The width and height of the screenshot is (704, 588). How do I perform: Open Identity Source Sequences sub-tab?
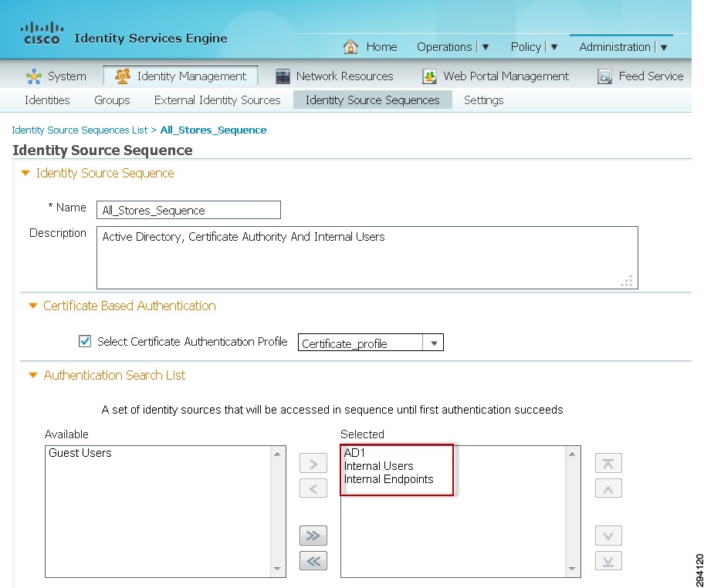click(x=373, y=100)
